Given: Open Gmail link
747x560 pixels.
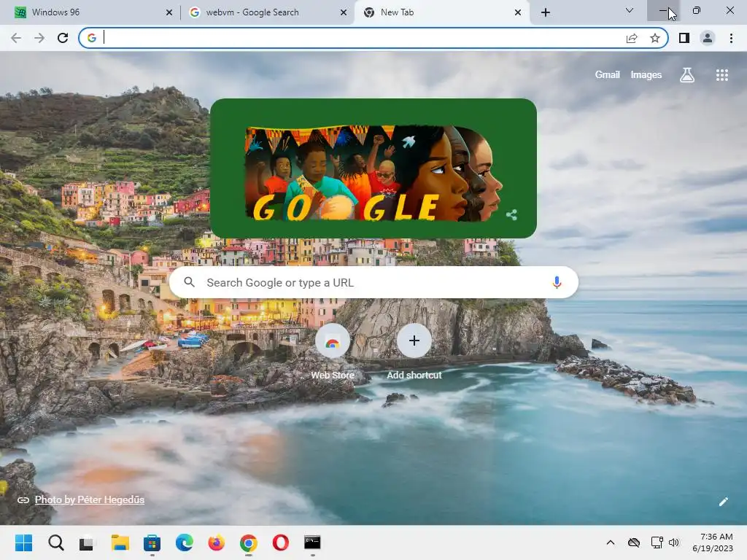Looking at the screenshot, I should click(607, 75).
